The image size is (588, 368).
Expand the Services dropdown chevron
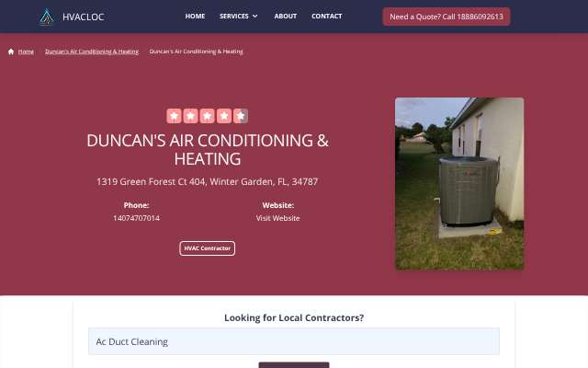(255, 17)
